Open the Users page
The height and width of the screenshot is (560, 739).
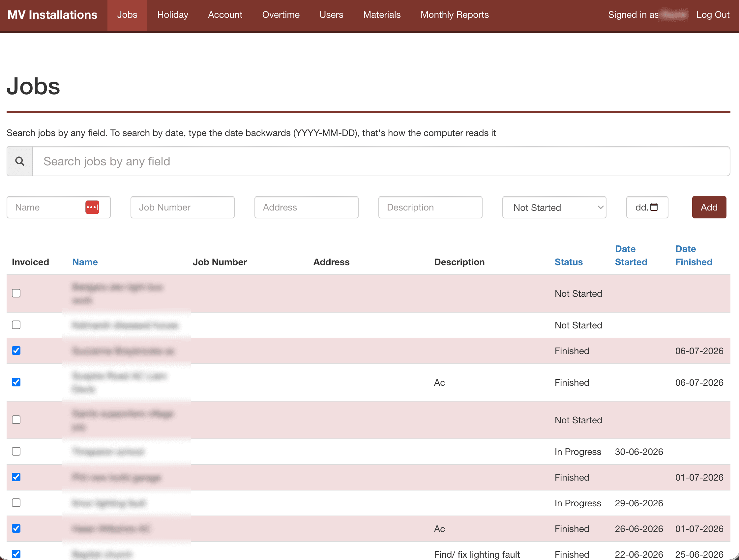[331, 15]
